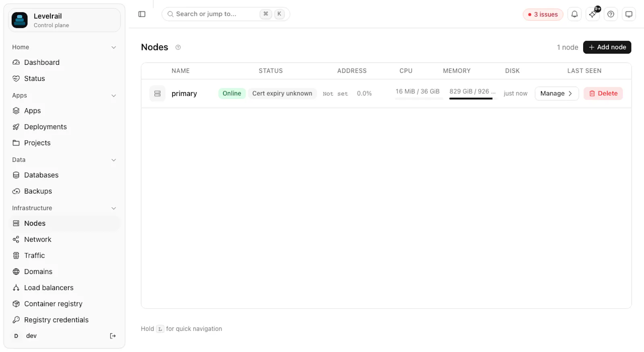644x352 pixels.
Task: Focus the Search or jump to field
Action: point(226,14)
